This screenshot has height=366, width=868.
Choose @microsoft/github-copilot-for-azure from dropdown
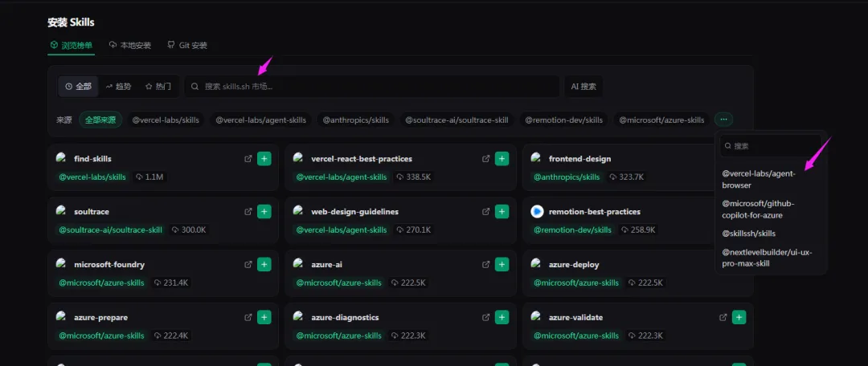click(x=771, y=209)
